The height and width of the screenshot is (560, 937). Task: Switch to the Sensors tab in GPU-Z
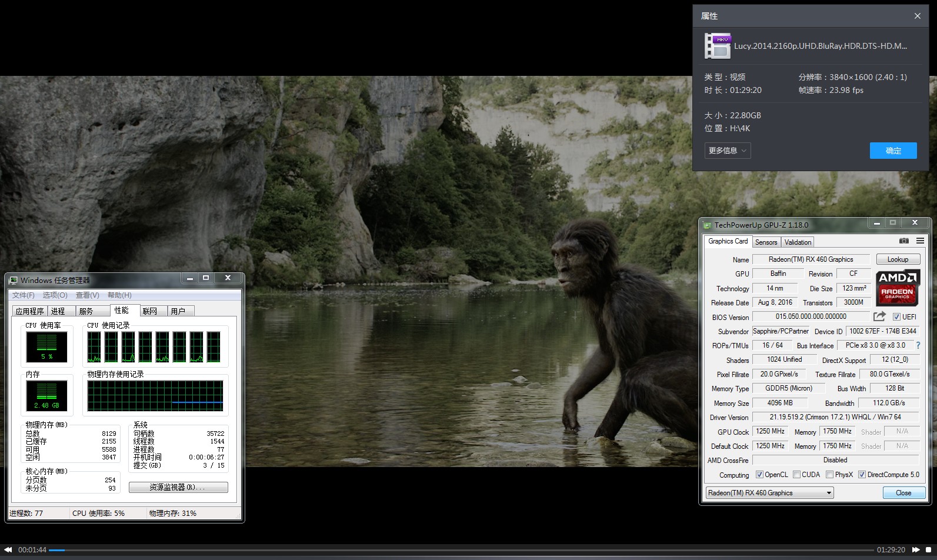coord(766,242)
